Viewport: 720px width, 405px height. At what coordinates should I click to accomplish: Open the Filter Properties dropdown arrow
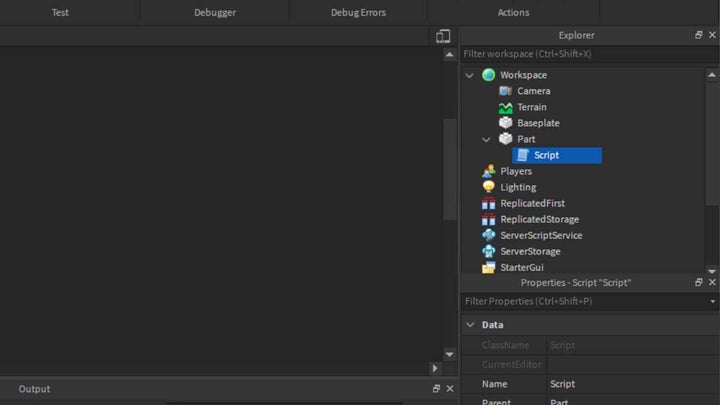click(x=712, y=301)
